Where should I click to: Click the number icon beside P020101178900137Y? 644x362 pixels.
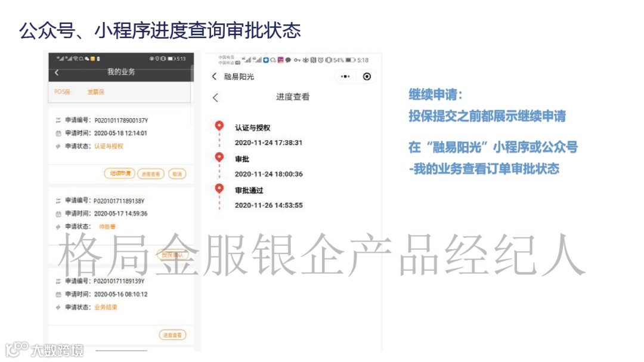tap(58, 120)
